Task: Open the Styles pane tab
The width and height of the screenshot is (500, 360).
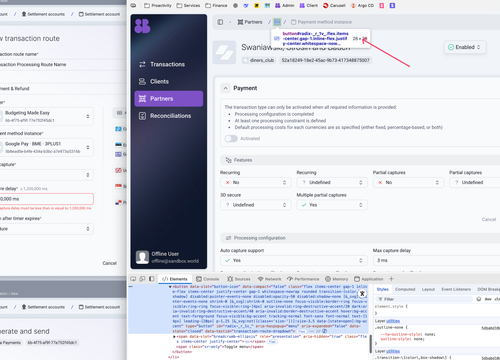Action: click(x=383, y=289)
